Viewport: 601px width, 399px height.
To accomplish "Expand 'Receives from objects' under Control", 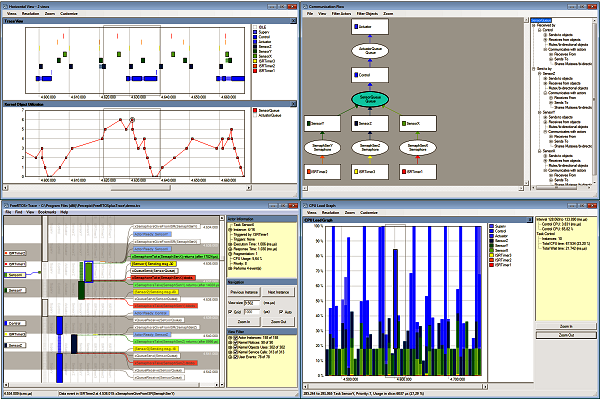I will tap(545, 39).
